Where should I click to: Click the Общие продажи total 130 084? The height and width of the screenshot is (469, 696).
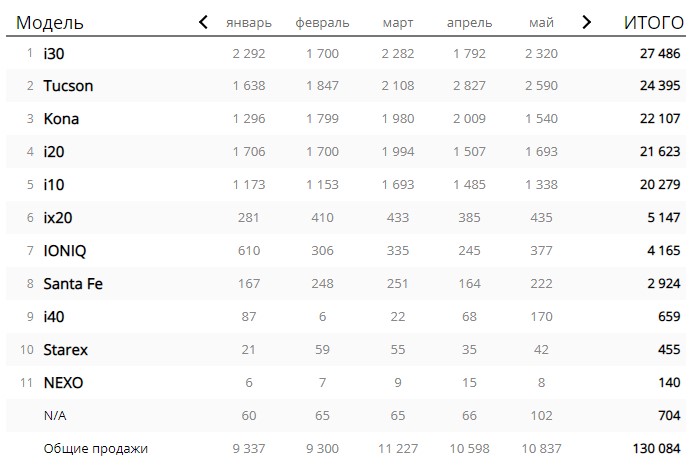coord(656,449)
